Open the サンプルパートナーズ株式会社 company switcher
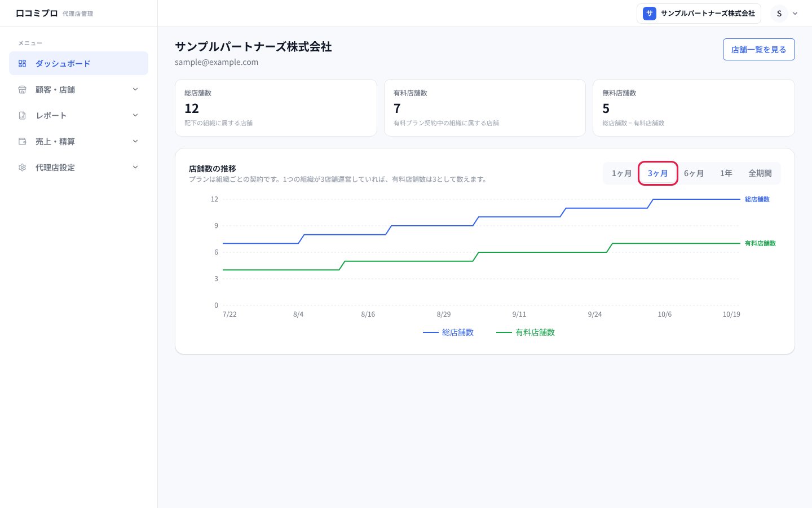This screenshot has width=812, height=508. (x=699, y=14)
